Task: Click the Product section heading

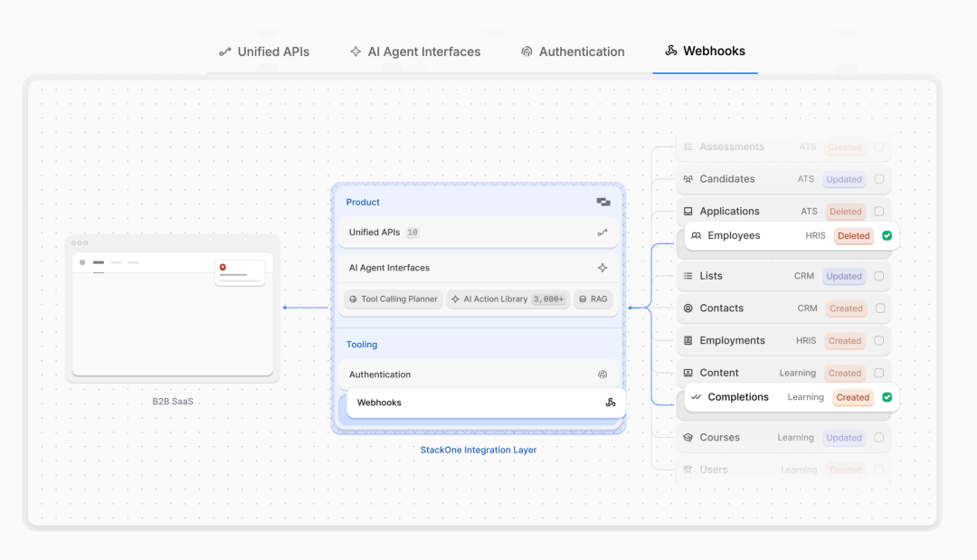Action: 363,203
